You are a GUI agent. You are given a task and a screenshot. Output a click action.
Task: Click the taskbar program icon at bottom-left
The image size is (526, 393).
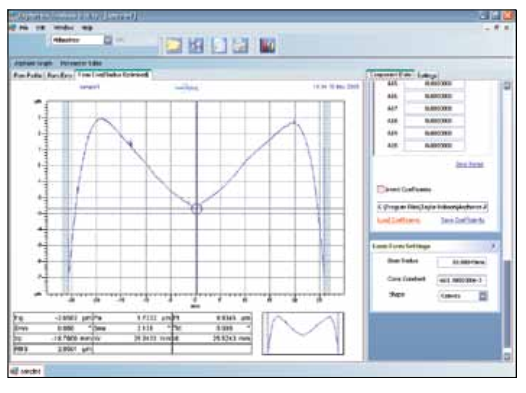14,371
